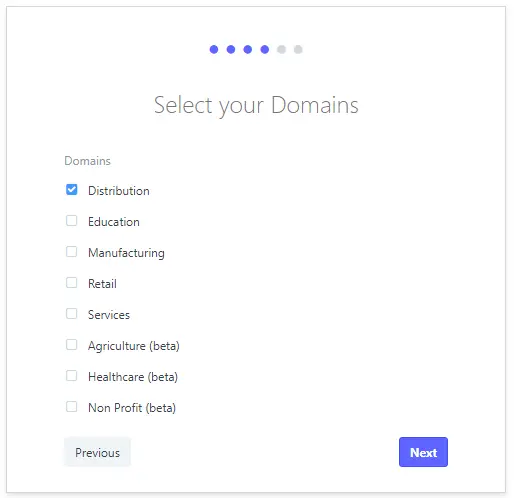This screenshot has width=514, height=498.
Task: Uncheck the Distribution checkbox
Action: pyautogui.click(x=71, y=190)
